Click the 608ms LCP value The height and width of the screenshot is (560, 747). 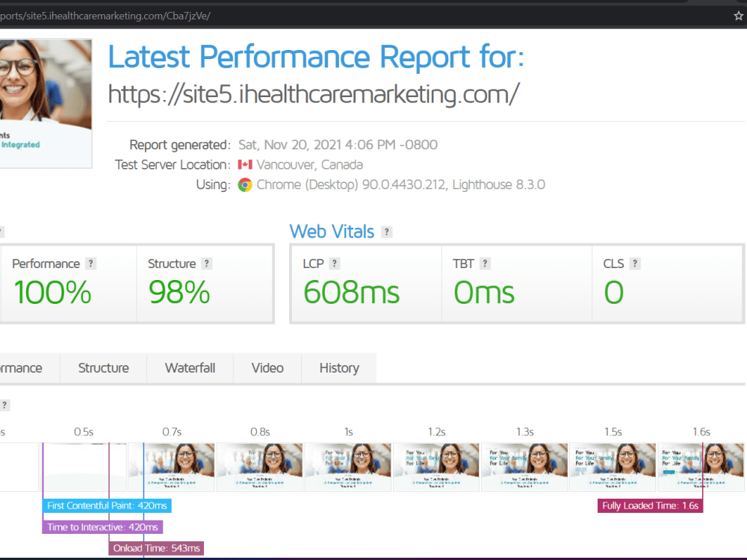pos(352,293)
